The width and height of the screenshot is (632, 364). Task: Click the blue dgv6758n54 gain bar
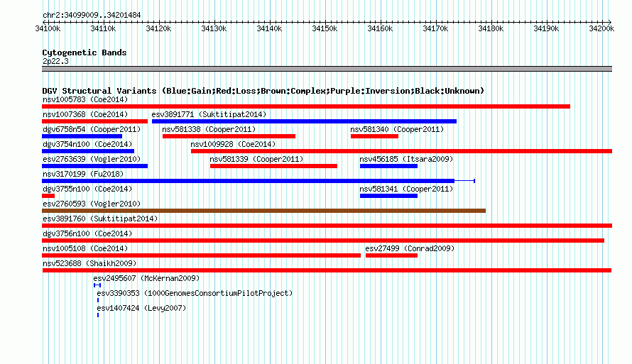pos(82,136)
